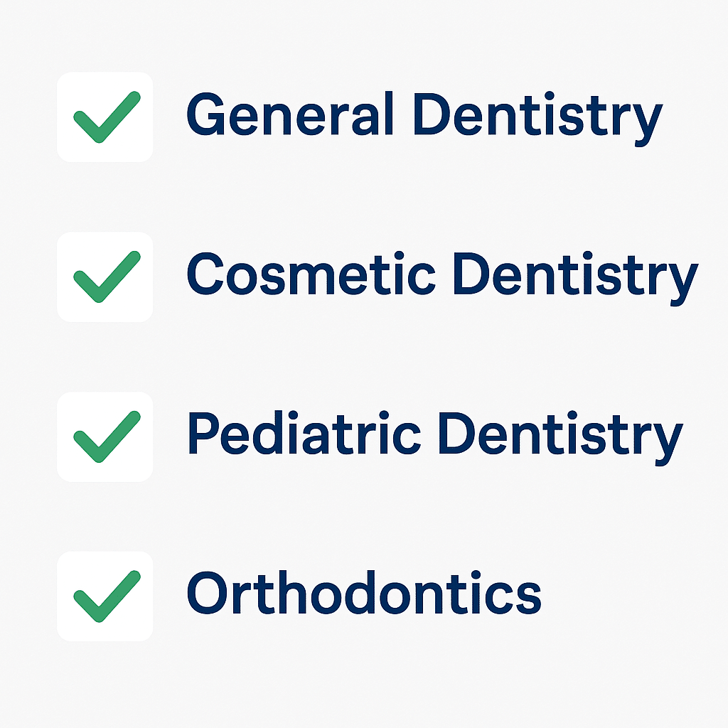
Task: Select the General Dentistry service label
Action: (424, 117)
